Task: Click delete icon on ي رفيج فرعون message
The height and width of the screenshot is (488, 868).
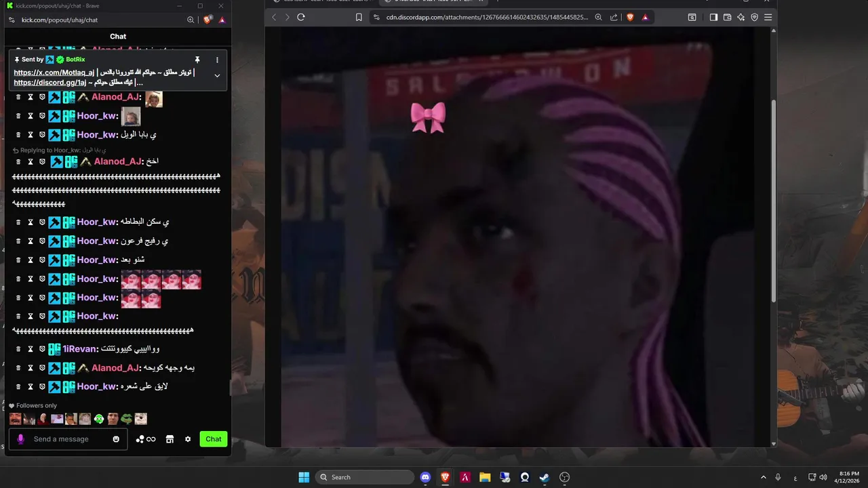Action: tap(18, 241)
